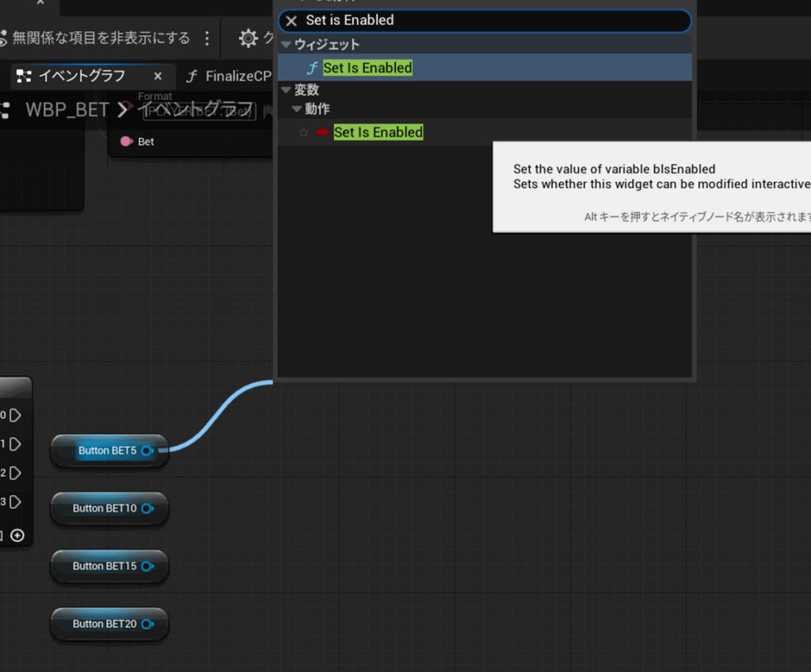The image size is (811, 672).
Task: Click WBP_BET in the breadcrumb
Action: [67, 109]
